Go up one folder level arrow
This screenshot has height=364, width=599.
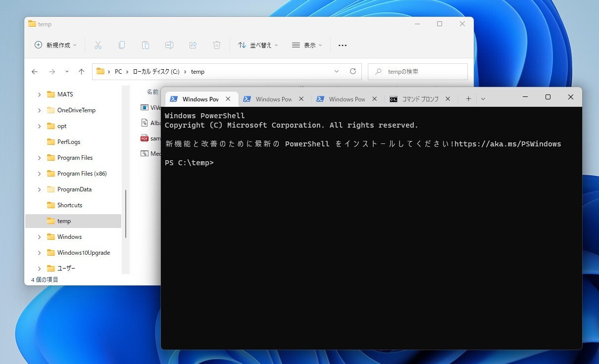[82, 72]
